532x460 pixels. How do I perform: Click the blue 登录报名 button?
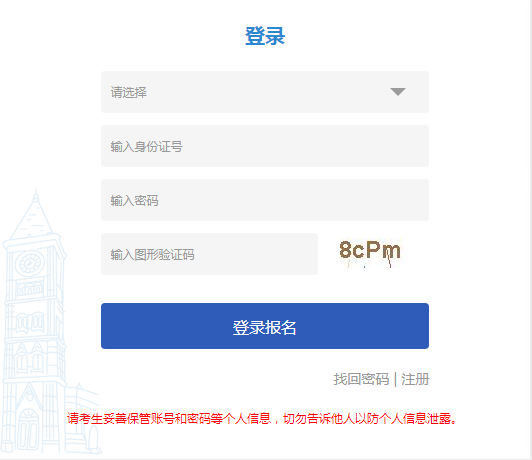point(265,326)
